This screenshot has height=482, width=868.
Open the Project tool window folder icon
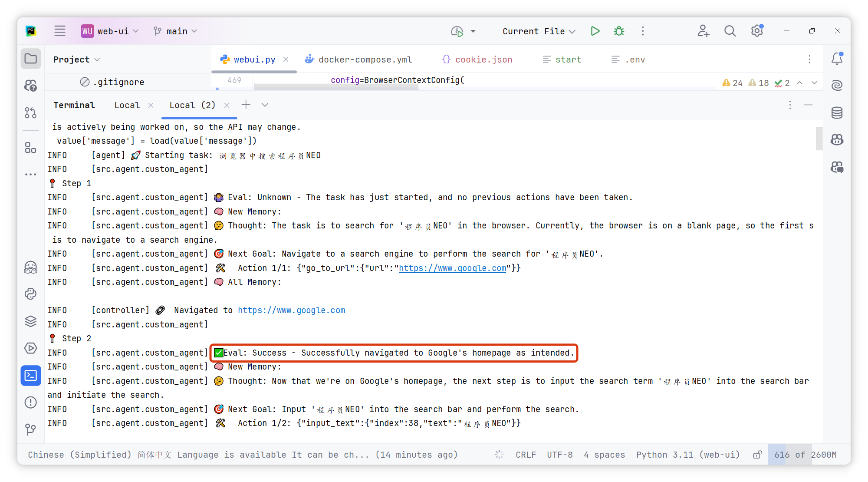[31, 59]
